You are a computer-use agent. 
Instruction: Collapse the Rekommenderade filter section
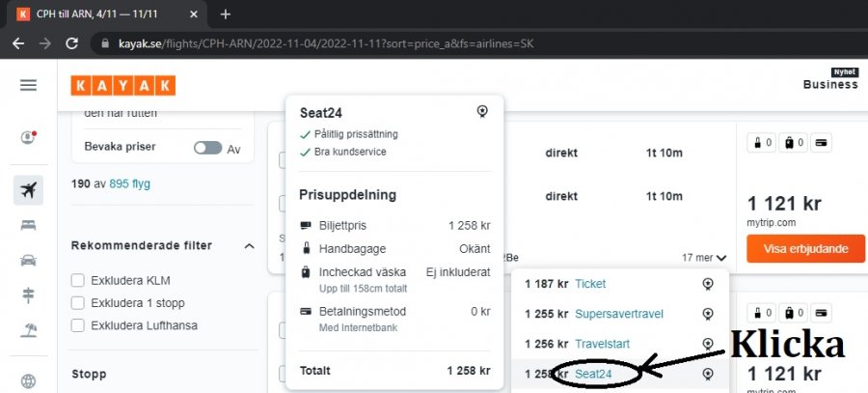[x=250, y=246]
